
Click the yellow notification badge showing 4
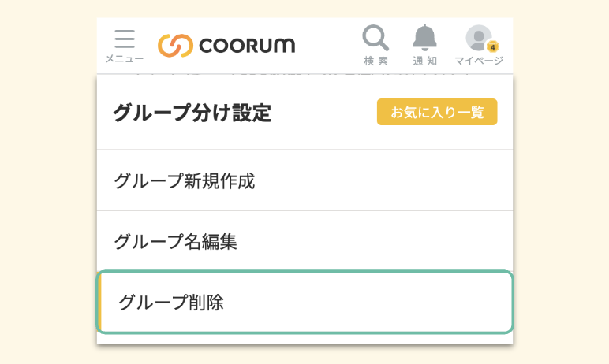(x=492, y=47)
